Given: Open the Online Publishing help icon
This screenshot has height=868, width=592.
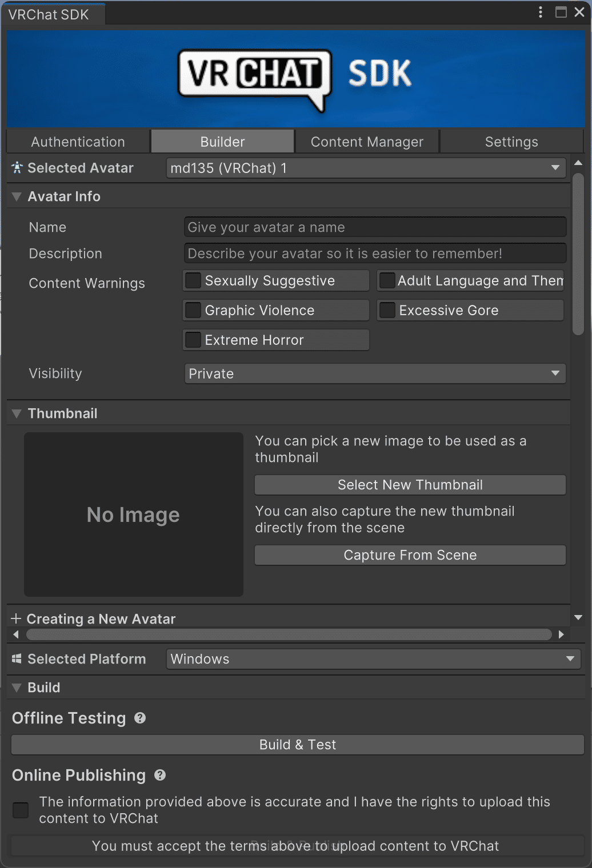Looking at the screenshot, I should pyautogui.click(x=160, y=775).
